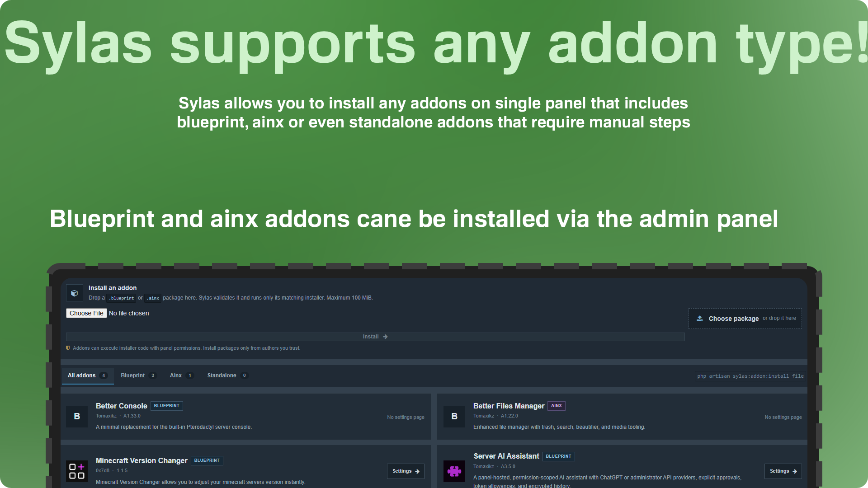Click version A1.22.0 under Better Files Manager
Screen dimensions: 868x488
pos(509,416)
